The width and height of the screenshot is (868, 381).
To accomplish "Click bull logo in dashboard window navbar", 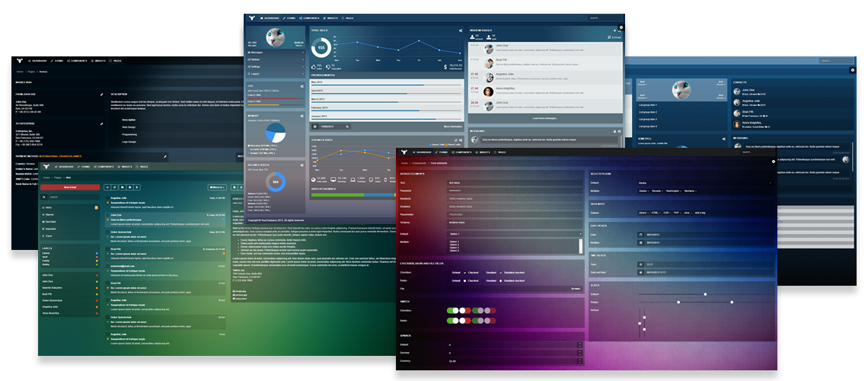I will pyautogui.click(x=251, y=18).
